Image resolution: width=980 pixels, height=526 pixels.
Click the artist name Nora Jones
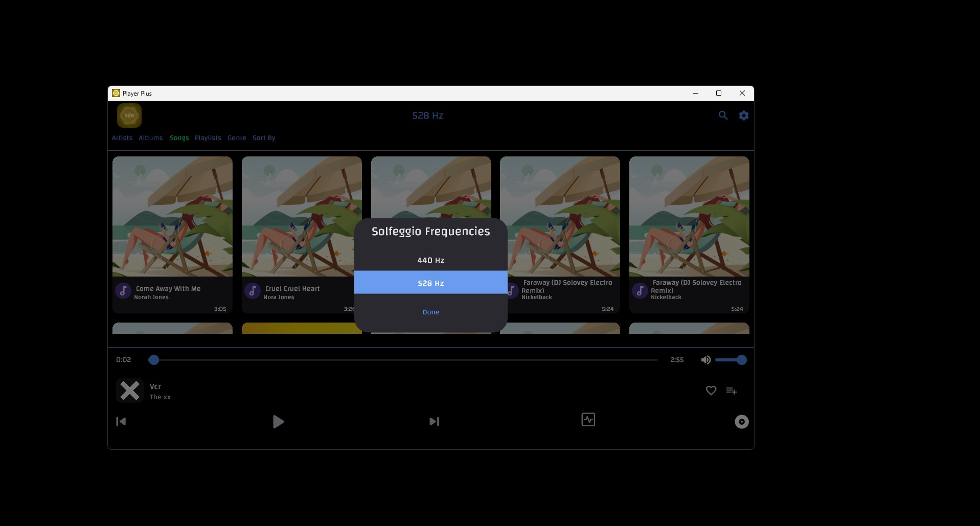pyautogui.click(x=279, y=297)
